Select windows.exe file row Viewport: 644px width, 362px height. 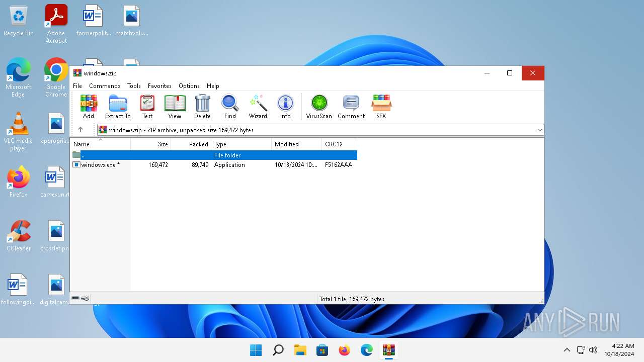tap(214, 165)
